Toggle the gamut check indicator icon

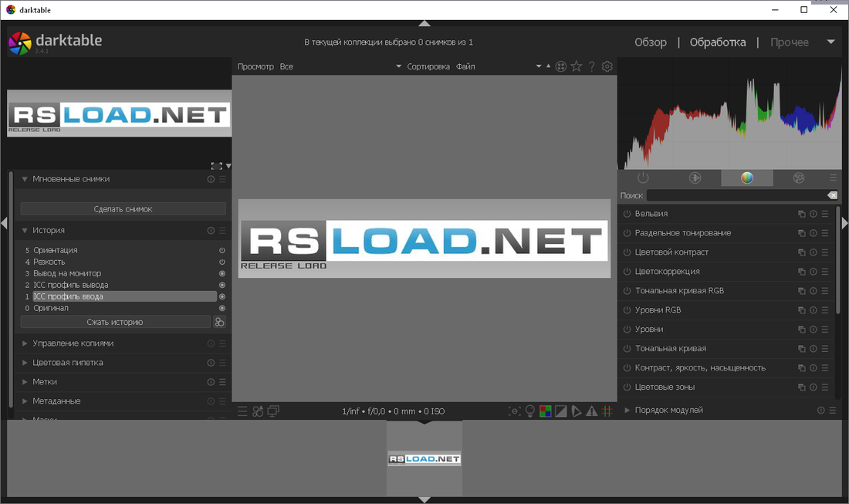576,411
